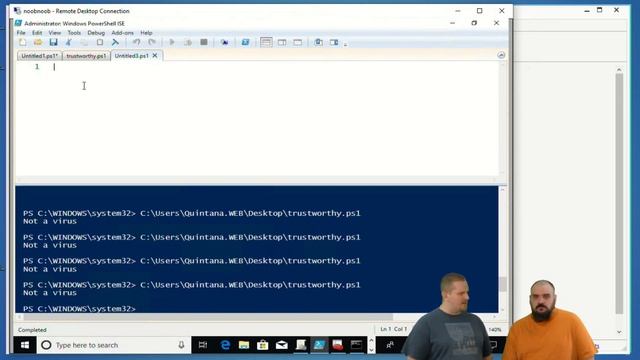This screenshot has width=640, height=360.
Task: Open the Tools menu
Action: [x=74, y=33]
